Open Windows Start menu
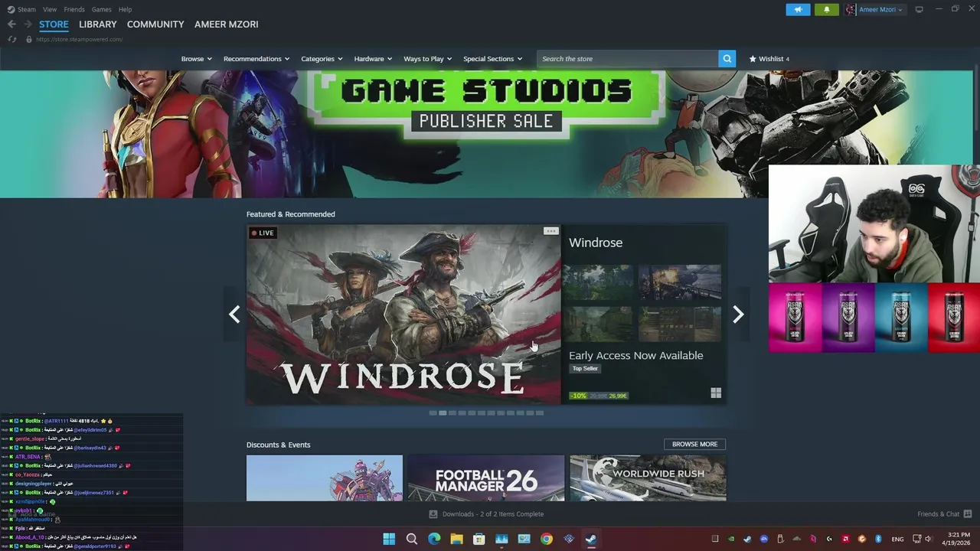This screenshot has width=980, height=551. (389, 539)
